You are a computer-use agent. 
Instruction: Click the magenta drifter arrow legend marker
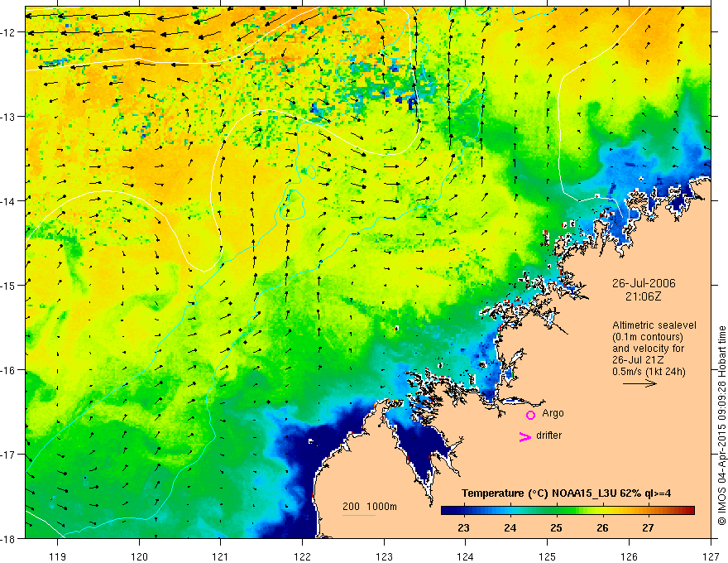pos(525,436)
